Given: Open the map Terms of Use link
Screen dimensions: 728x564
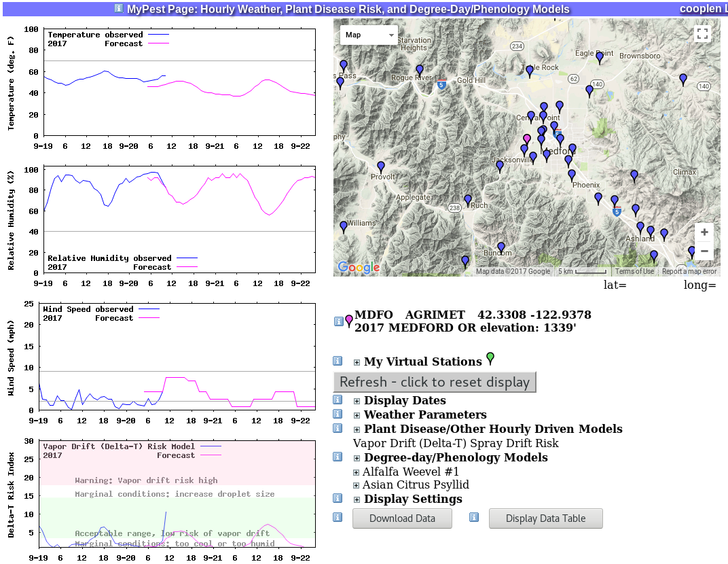Looking at the screenshot, I should (634, 271).
